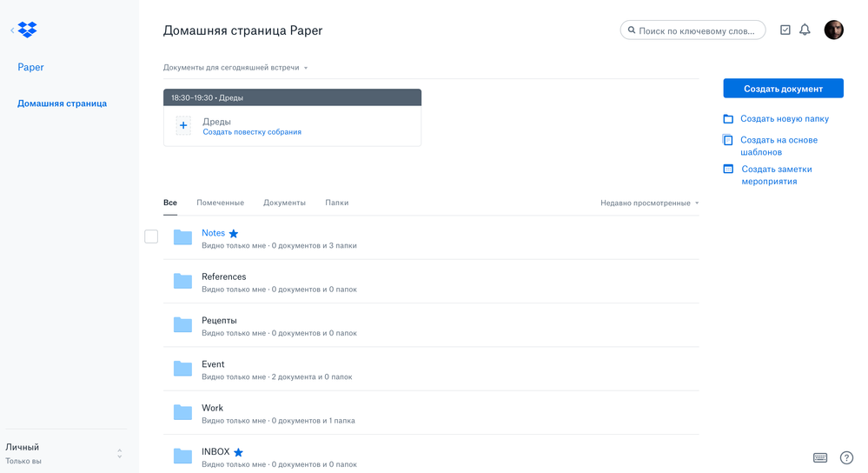Click Создать повестку собрания link

(252, 132)
